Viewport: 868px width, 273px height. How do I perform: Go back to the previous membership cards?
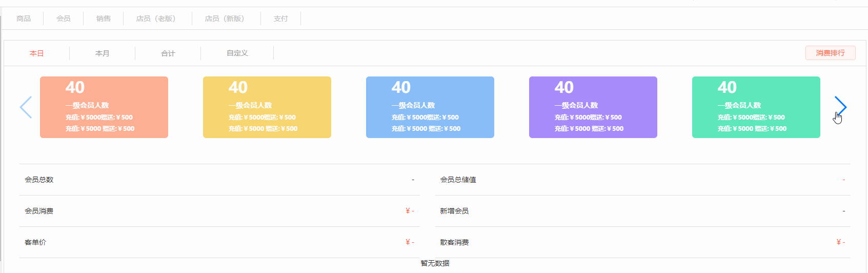pos(26,107)
